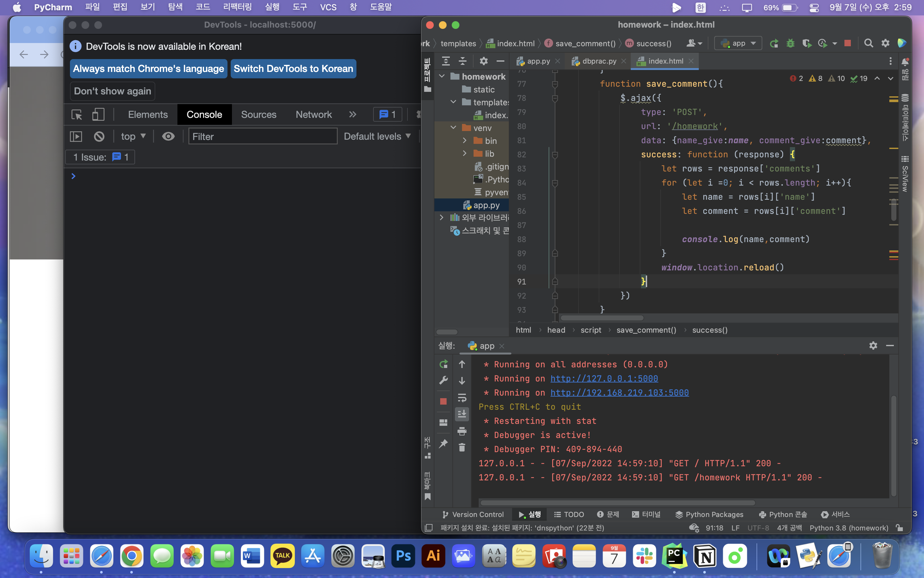Open the http://192.168.219.103:5000 link

[x=619, y=393]
